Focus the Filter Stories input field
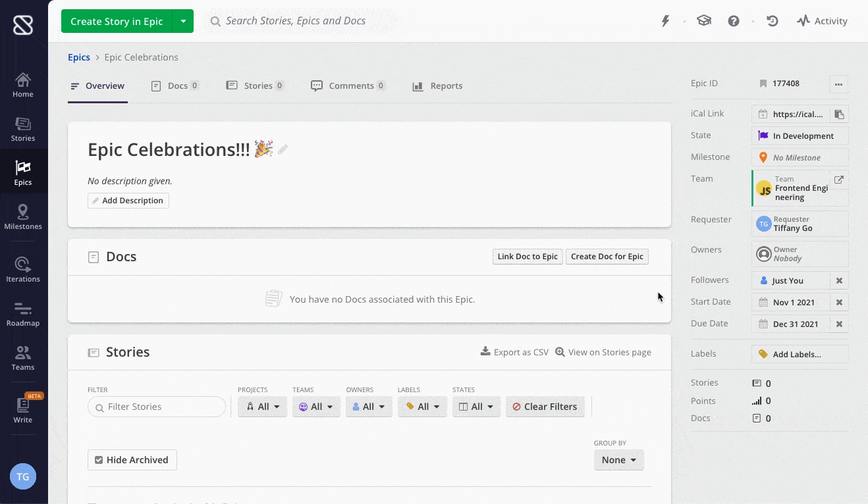 [157, 407]
